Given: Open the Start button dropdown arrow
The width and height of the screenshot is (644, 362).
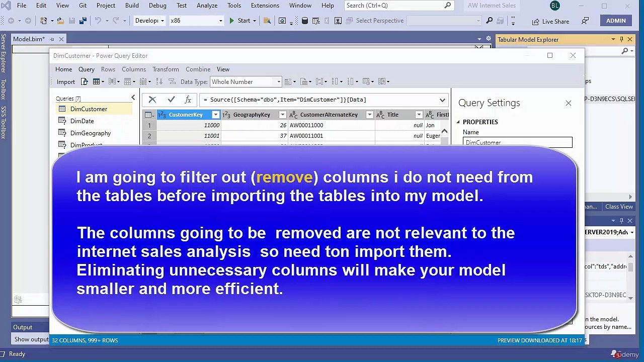Looking at the screenshot, I should [x=255, y=21].
